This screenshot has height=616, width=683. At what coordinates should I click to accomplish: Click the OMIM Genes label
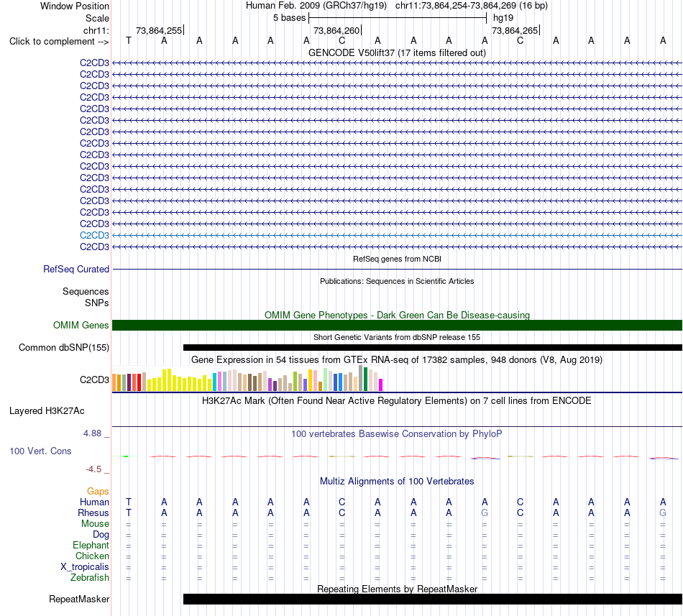tap(81, 325)
